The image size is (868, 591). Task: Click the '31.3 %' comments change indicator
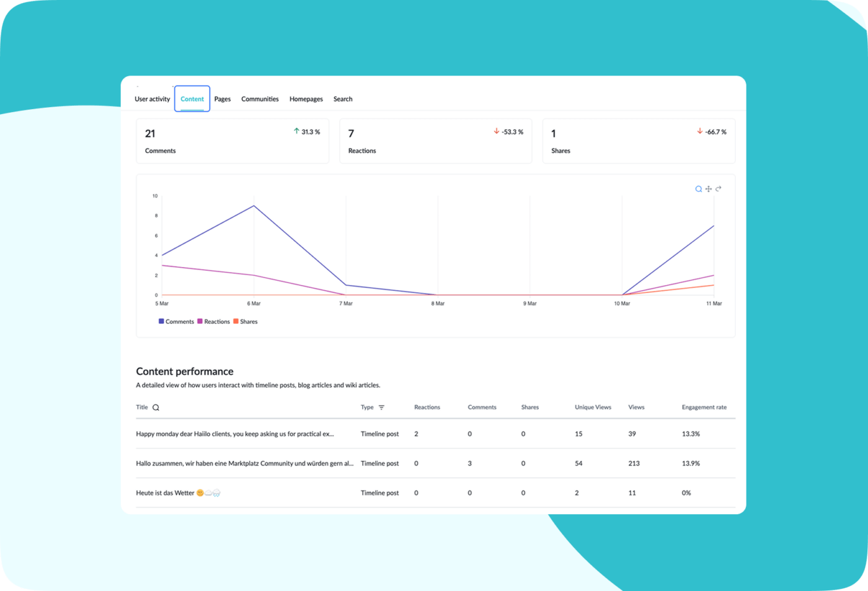pos(307,132)
